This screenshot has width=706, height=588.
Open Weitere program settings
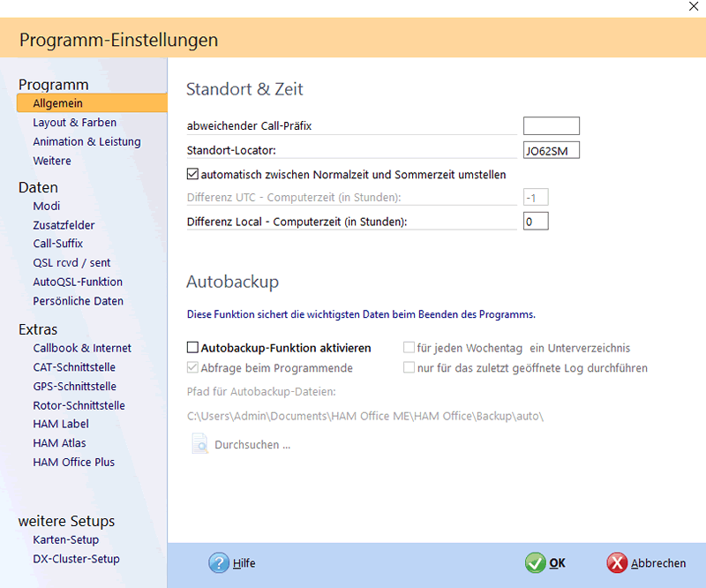[x=52, y=161]
